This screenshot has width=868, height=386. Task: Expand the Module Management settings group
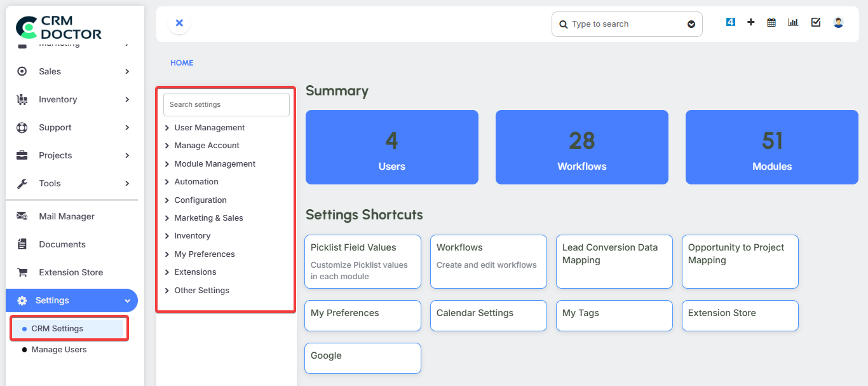[214, 164]
